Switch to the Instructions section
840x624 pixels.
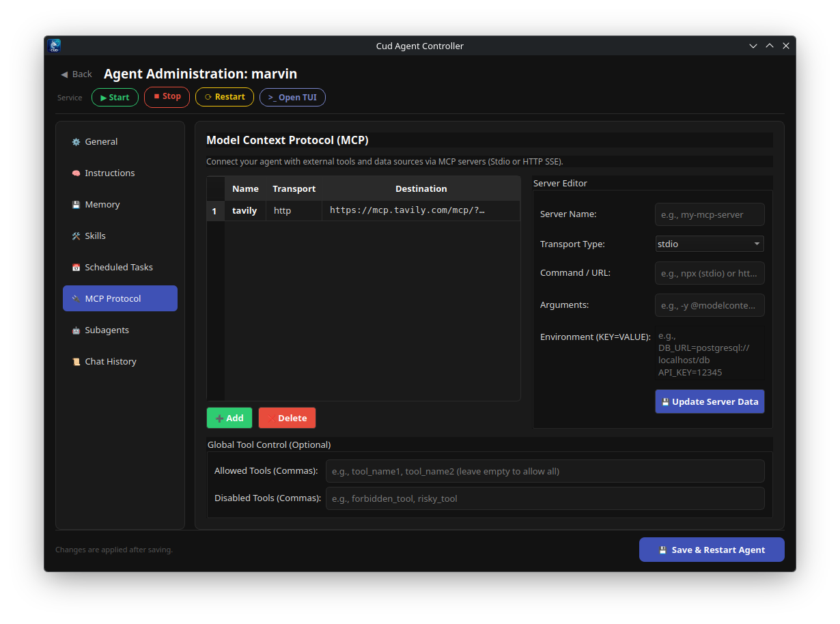pos(120,173)
